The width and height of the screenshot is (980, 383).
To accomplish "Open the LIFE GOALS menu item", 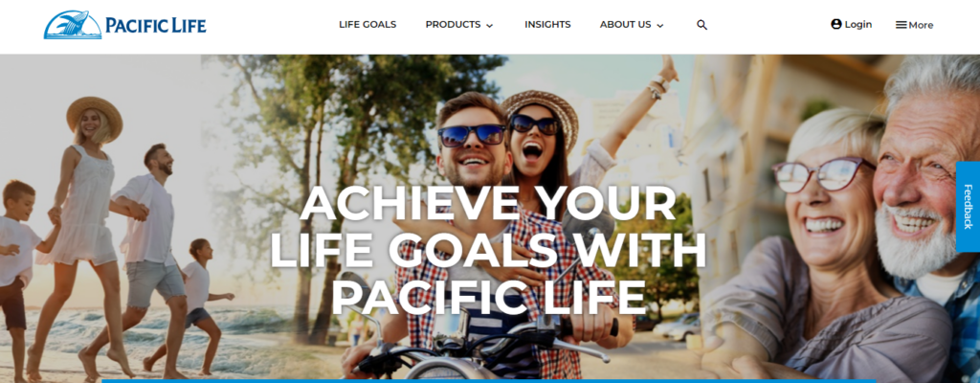I will click(367, 24).
